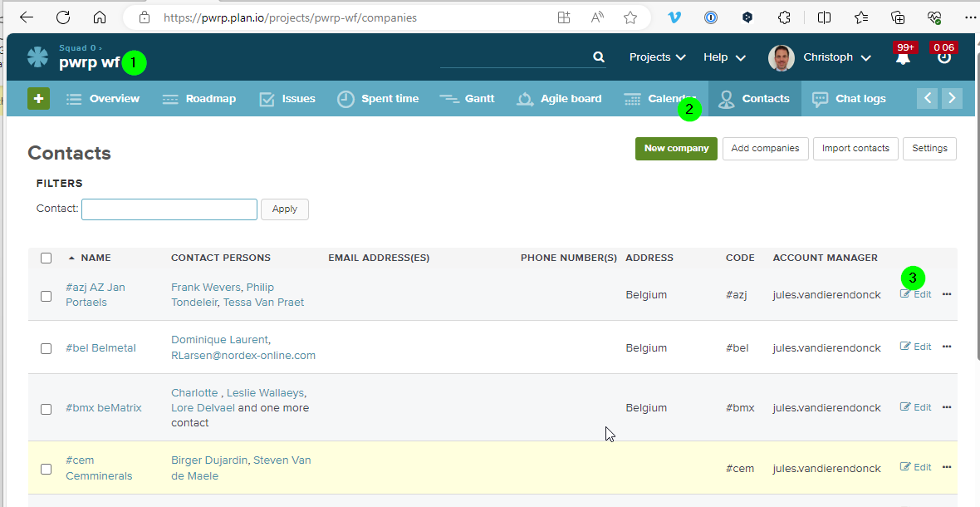
Task: Check the #azj AZ Jan Portaels row checkbox
Action: tap(47, 296)
